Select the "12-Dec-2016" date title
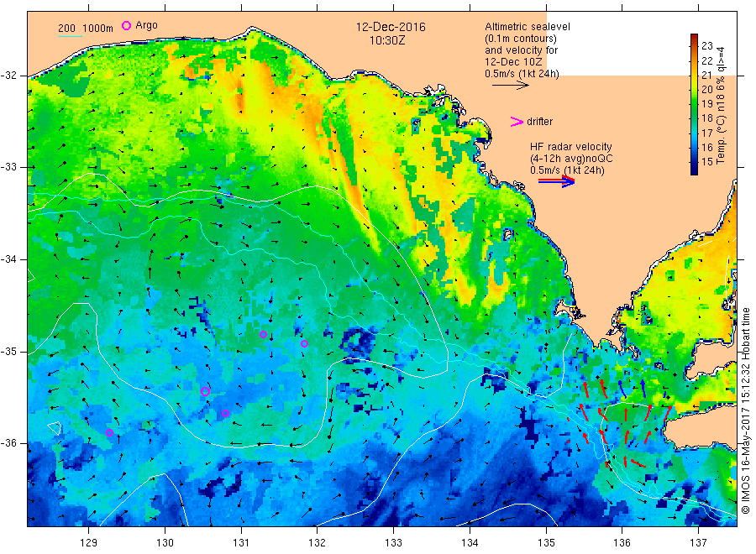This screenshot has height=554, width=756. pos(391,27)
